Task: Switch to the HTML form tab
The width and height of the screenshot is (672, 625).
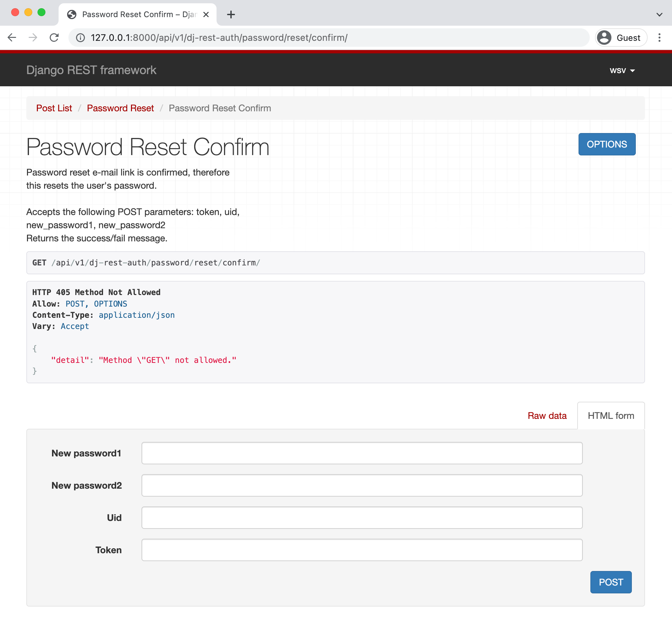Action: [x=611, y=415]
